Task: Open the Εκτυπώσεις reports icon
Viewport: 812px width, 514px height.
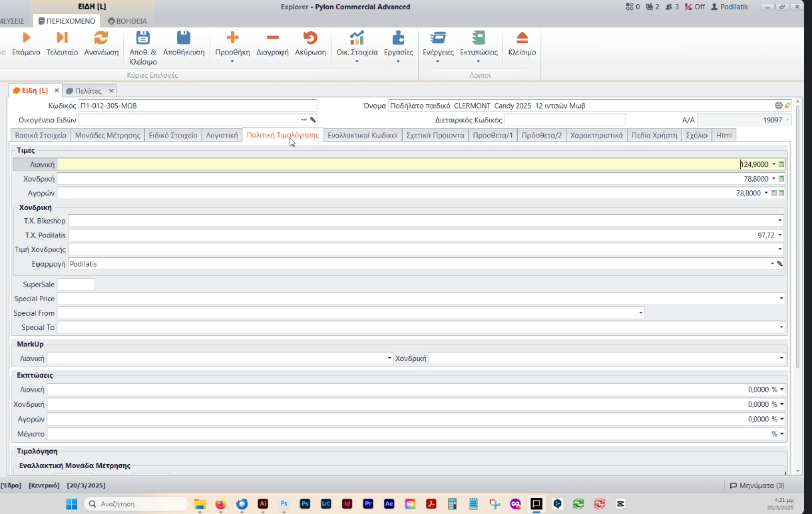Action: (479, 38)
